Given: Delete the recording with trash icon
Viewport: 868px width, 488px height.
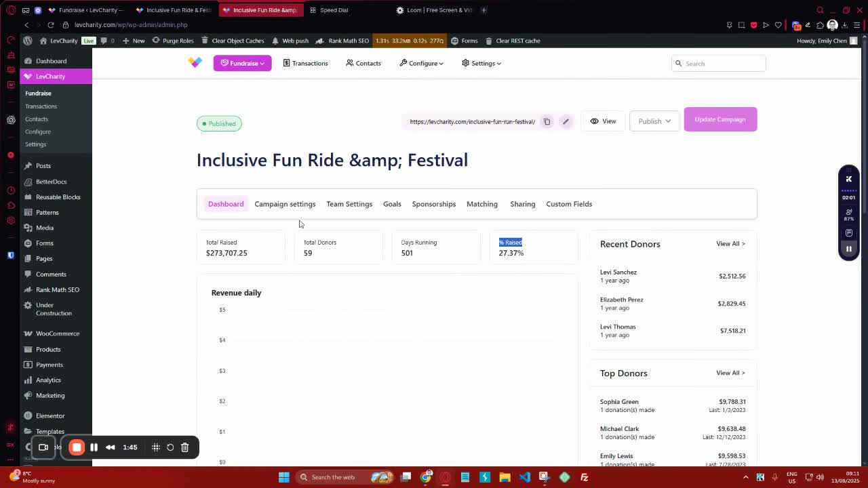Looking at the screenshot, I should [x=184, y=447].
